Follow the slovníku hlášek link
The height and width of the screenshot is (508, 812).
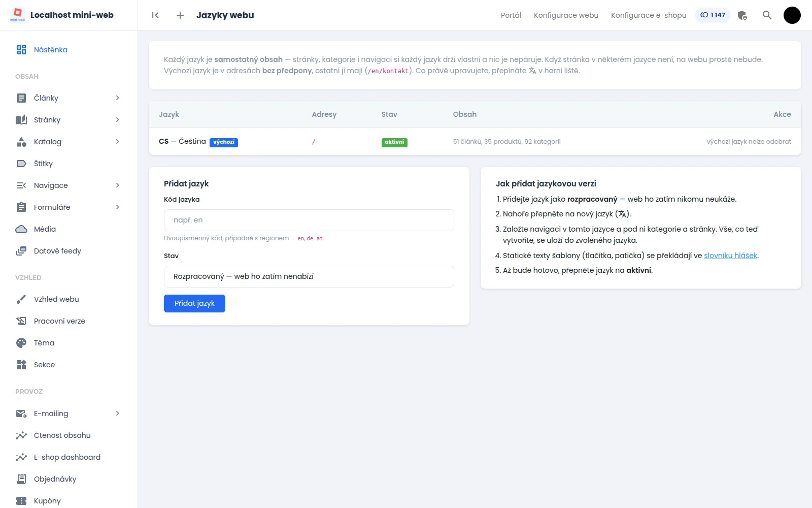[x=730, y=256]
